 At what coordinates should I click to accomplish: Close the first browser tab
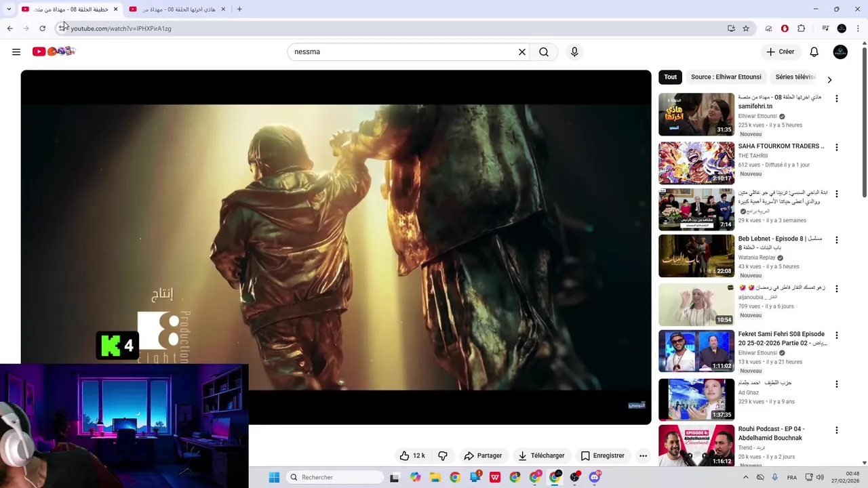115,9
